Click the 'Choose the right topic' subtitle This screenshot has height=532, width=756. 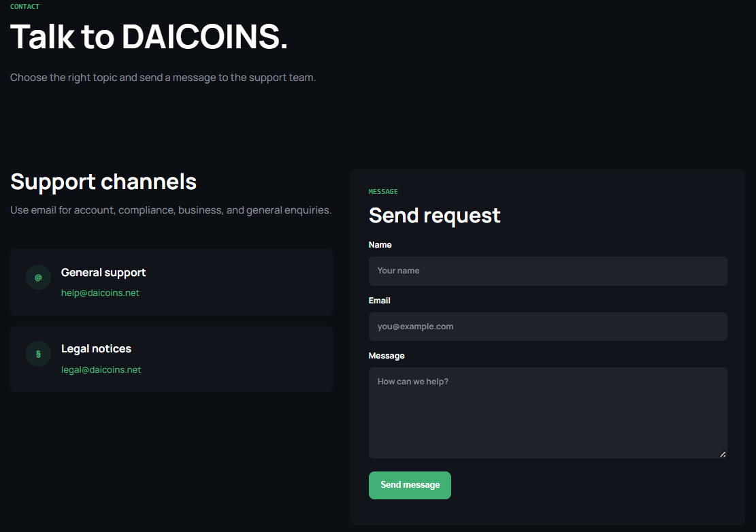[163, 78]
